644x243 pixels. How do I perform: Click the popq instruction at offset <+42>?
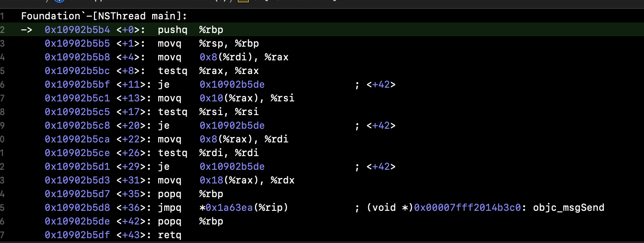tap(169, 221)
